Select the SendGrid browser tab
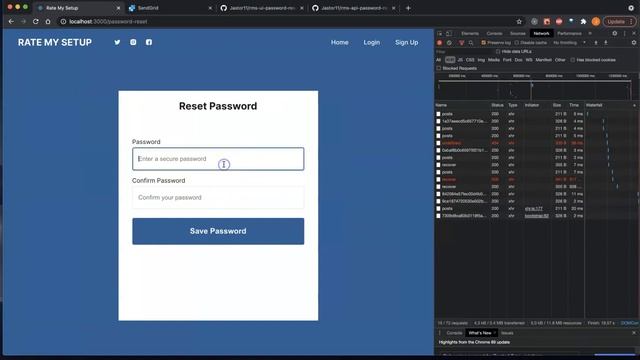 click(x=171, y=8)
